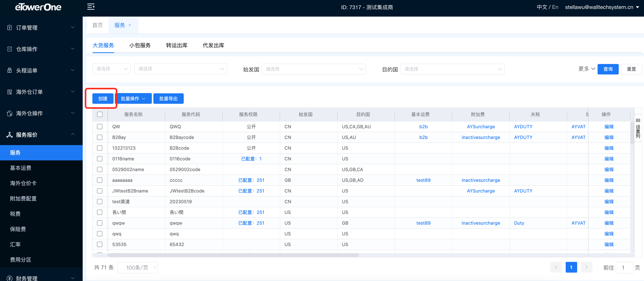Screen dimensions: 644x281
Task: Collapse sidebar with hamburger menu icon
Action: tap(91, 7)
